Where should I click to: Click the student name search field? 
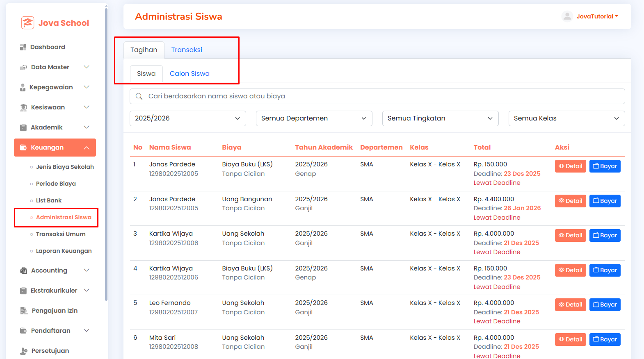tap(377, 96)
